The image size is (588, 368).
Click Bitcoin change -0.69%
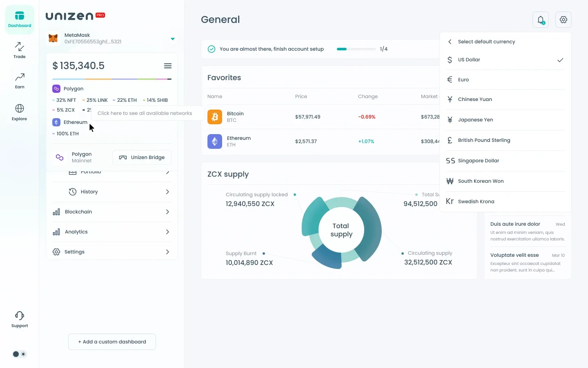coord(367,117)
